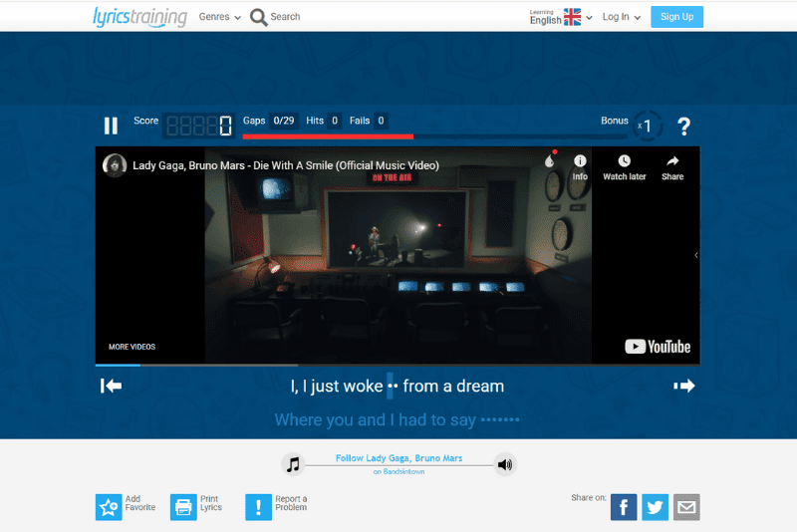Open MORE VIDEOS in player
Image resolution: width=797 pixels, height=532 pixels.
pos(132,347)
